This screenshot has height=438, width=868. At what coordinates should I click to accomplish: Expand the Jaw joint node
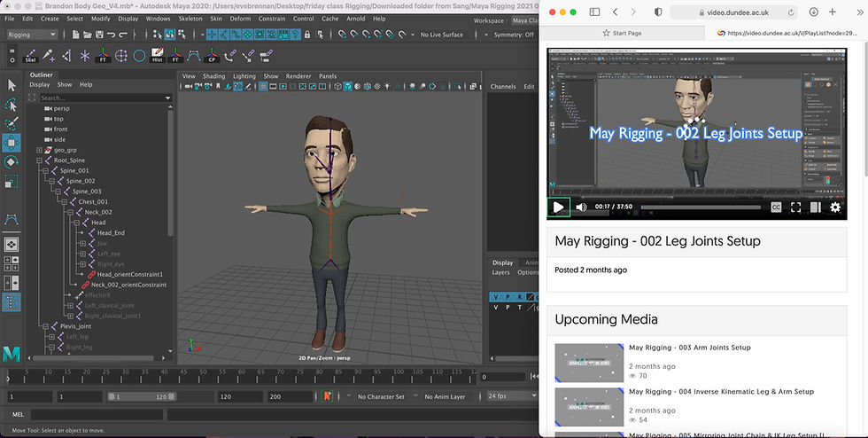coord(83,243)
